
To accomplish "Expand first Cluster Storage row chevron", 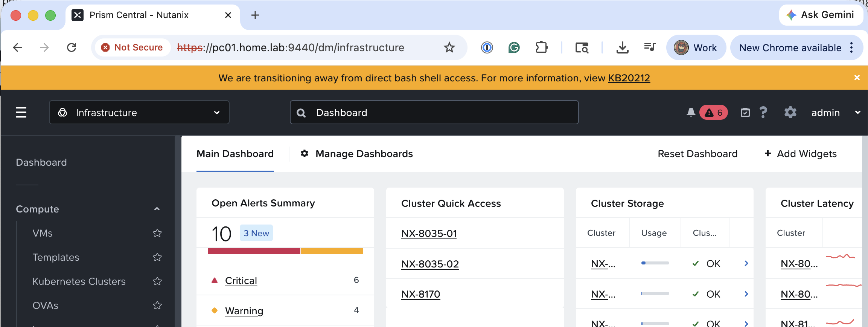I will [x=746, y=263].
